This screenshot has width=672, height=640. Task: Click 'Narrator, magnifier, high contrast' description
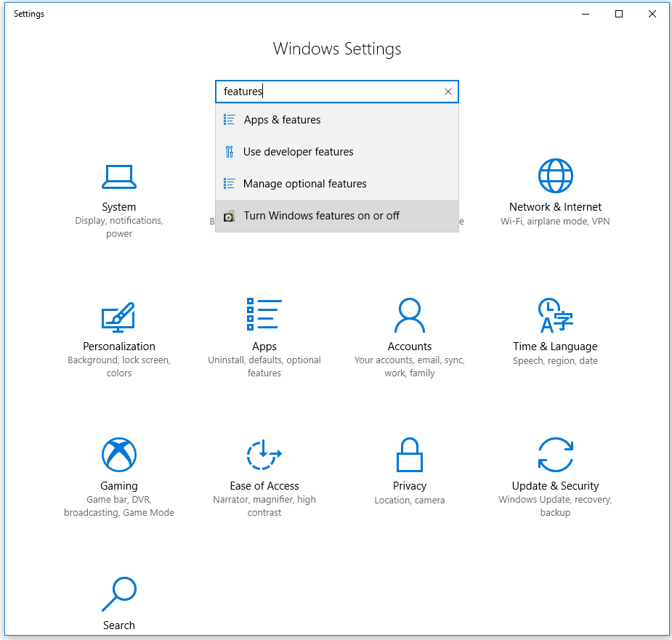click(264, 506)
